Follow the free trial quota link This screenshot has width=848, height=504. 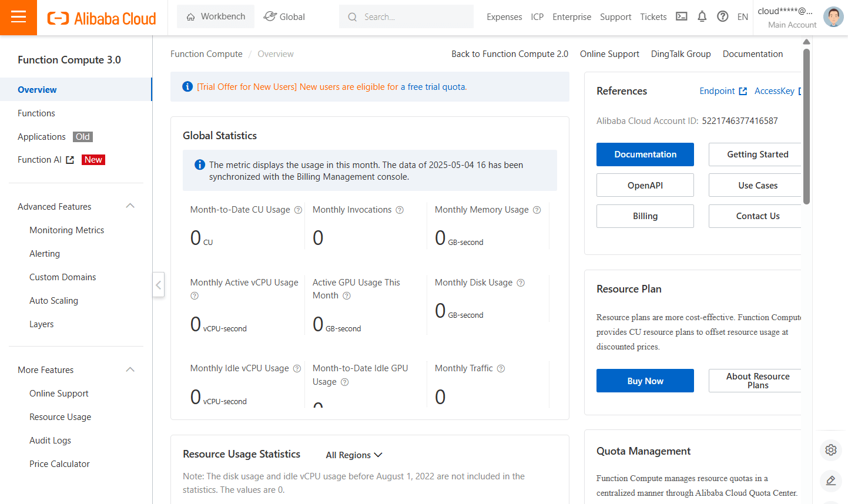click(x=433, y=87)
